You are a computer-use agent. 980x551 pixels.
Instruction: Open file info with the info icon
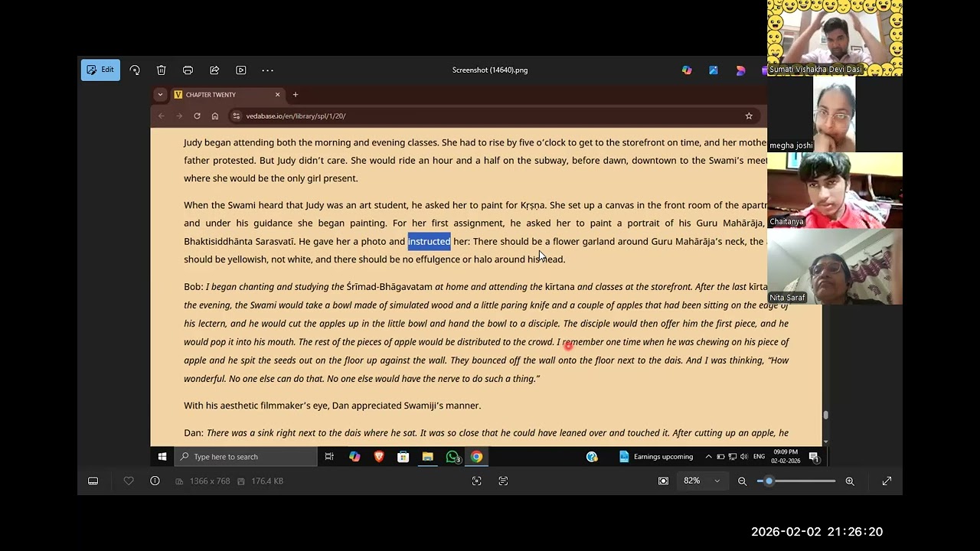coord(155,481)
